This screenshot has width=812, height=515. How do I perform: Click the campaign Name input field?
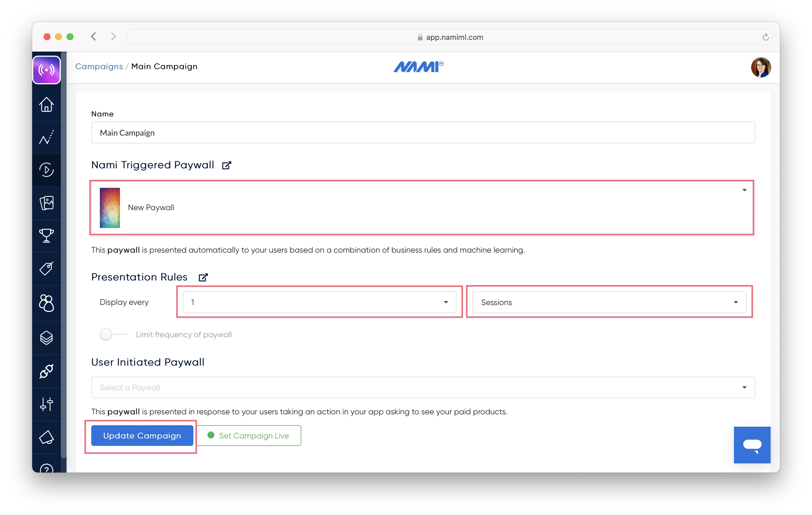pyautogui.click(x=423, y=133)
